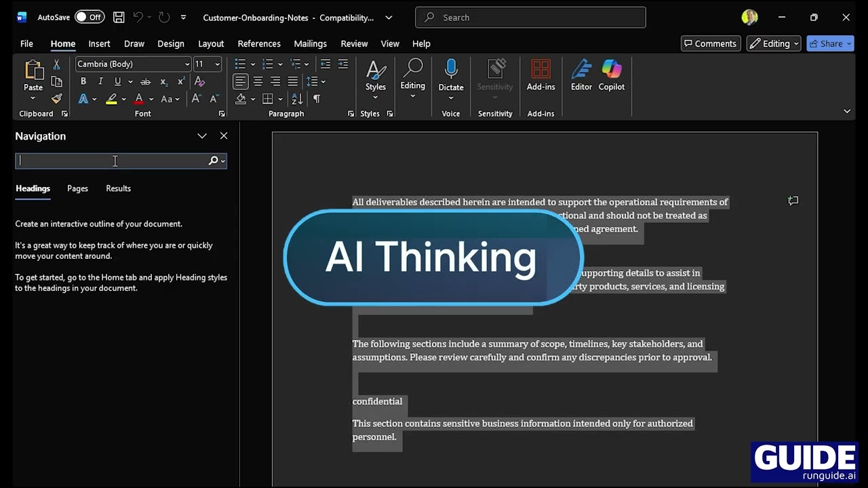
Task: Open the Comments pane
Action: 711,43
